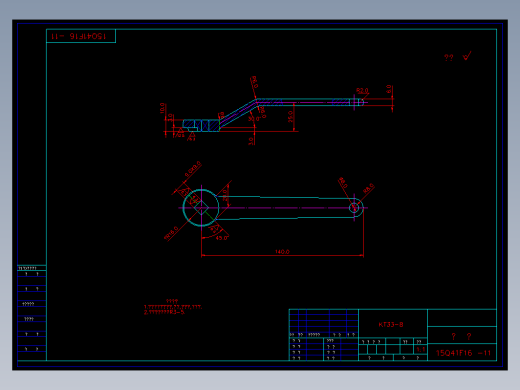Click the 15Q41F16 -11 number in title block
The image size is (520, 390).
(x=463, y=353)
